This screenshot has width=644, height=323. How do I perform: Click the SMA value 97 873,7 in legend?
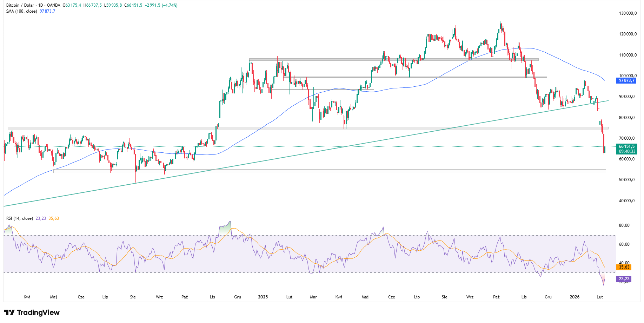(x=47, y=11)
